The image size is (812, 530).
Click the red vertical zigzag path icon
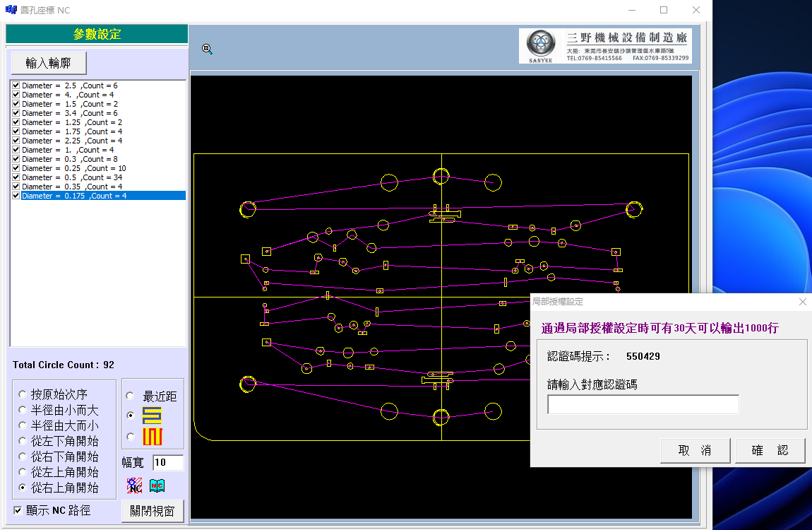(153, 437)
